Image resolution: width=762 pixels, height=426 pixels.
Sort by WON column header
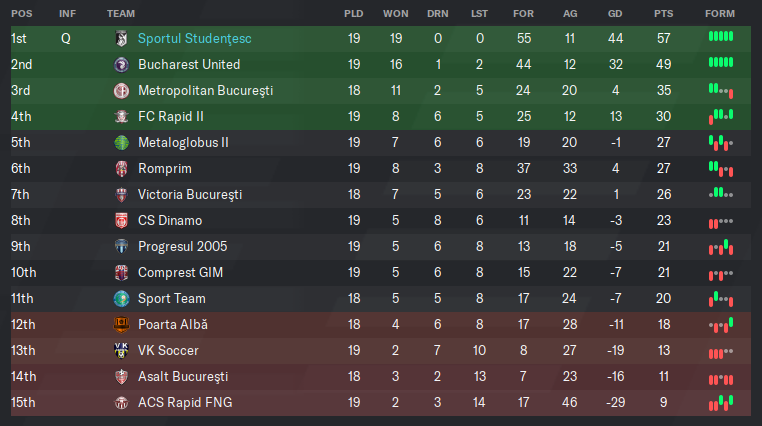[396, 14]
